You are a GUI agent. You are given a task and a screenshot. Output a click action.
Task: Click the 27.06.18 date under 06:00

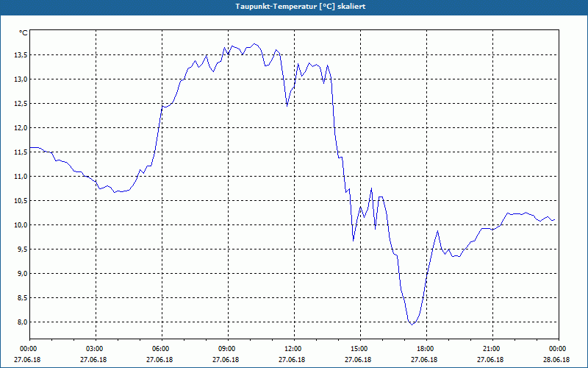coord(159,360)
